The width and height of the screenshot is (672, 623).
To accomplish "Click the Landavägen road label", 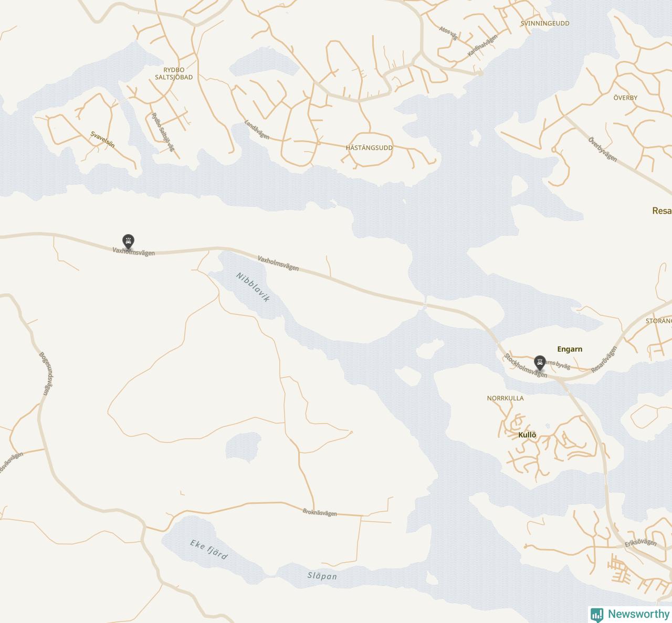I will pyautogui.click(x=257, y=130).
